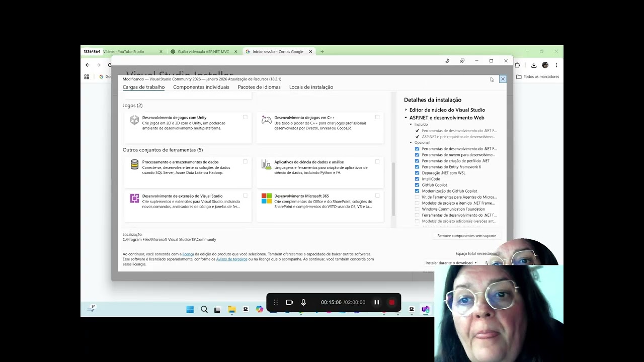Collapse the Incluído subsection
This screenshot has width=644, height=362.
[x=411, y=124]
